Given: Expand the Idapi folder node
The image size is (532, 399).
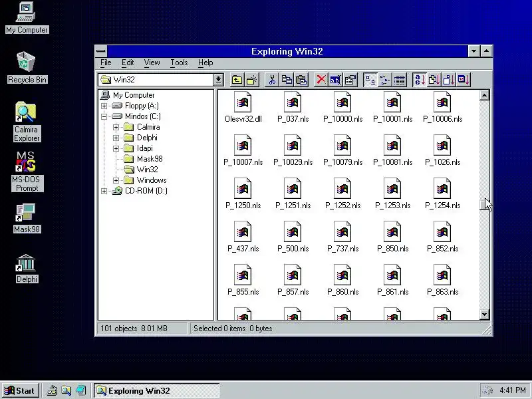Looking at the screenshot, I should point(116,148).
